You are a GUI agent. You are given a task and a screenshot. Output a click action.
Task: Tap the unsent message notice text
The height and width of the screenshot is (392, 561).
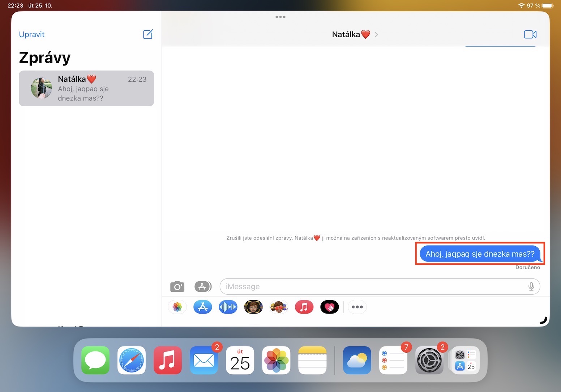point(356,238)
